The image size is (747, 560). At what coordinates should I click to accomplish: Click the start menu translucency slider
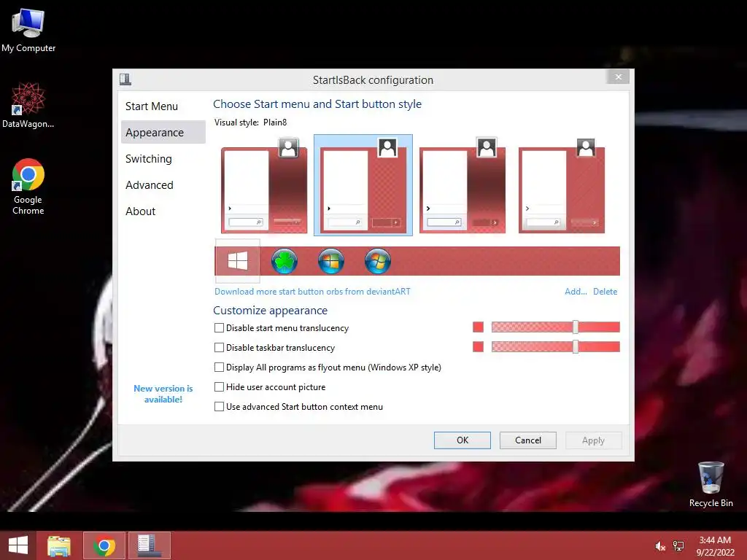coord(555,327)
